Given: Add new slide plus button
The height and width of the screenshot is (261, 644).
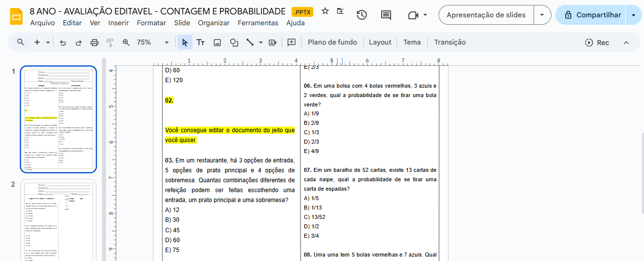Looking at the screenshot, I should pyautogui.click(x=37, y=42).
